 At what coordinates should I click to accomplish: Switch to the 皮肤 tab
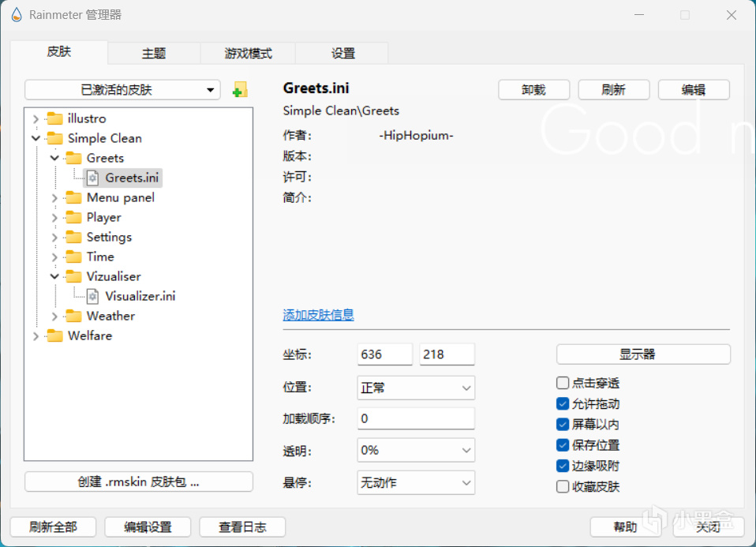[x=59, y=52]
